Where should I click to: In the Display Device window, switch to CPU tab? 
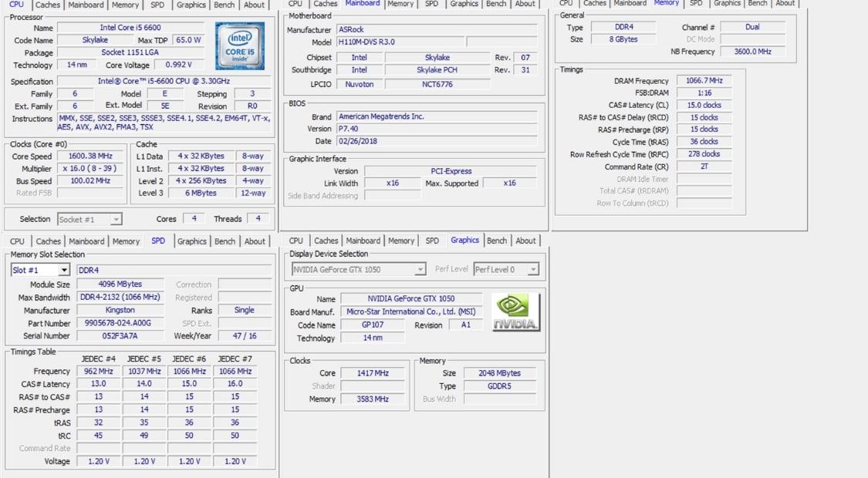[x=296, y=241]
